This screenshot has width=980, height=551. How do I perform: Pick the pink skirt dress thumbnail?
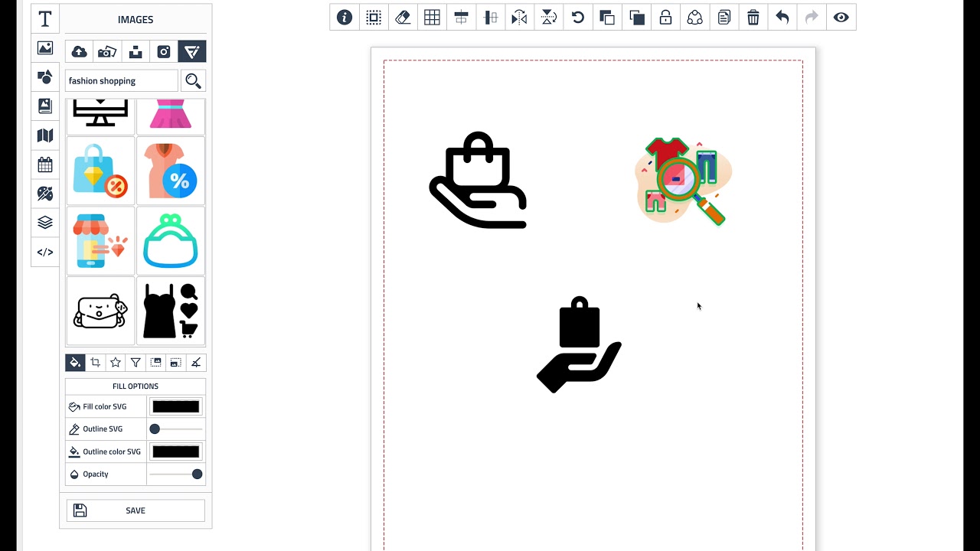click(171, 116)
